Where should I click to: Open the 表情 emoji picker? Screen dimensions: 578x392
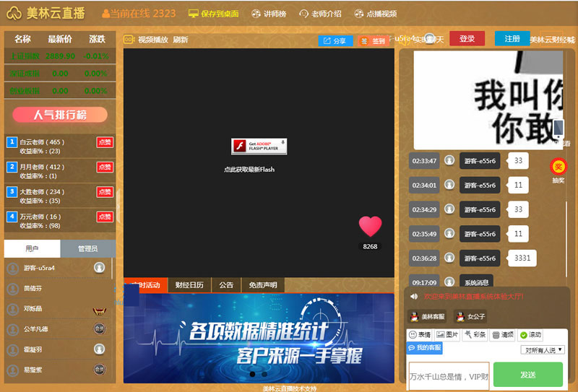pos(419,335)
